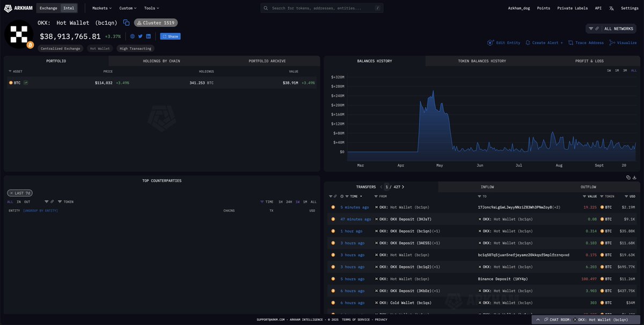Image resolution: width=644 pixels, height=325 pixels.
Task: Click the chain link filter icon in transfers header
Action: click(335, 197)
